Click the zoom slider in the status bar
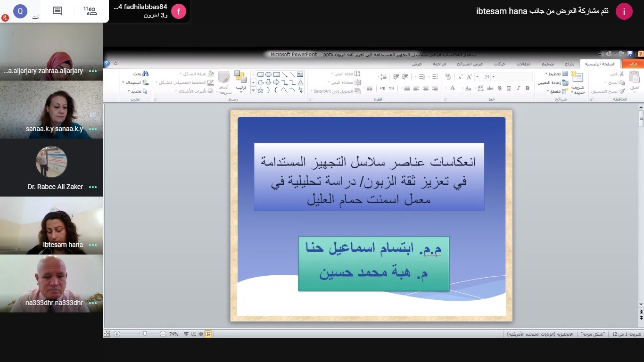Image resolution: width=644 pixels, height=362 pixels. [145, 334]
